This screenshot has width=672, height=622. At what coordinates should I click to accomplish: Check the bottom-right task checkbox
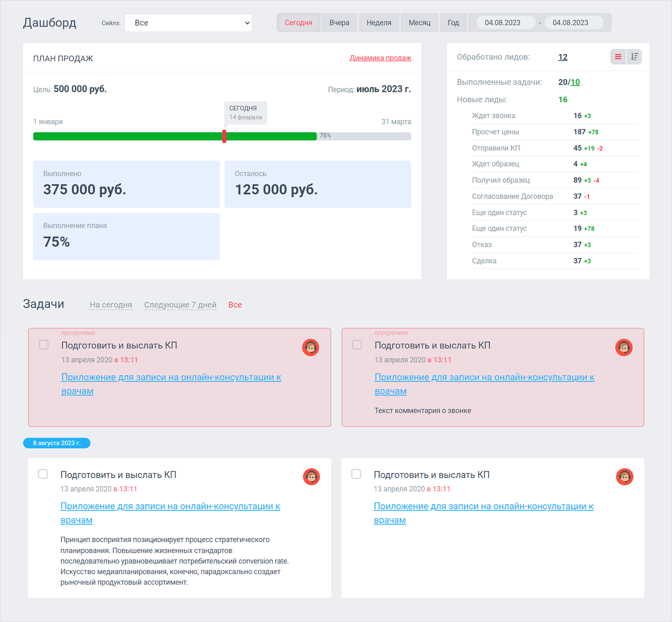[x=356, y=474]
